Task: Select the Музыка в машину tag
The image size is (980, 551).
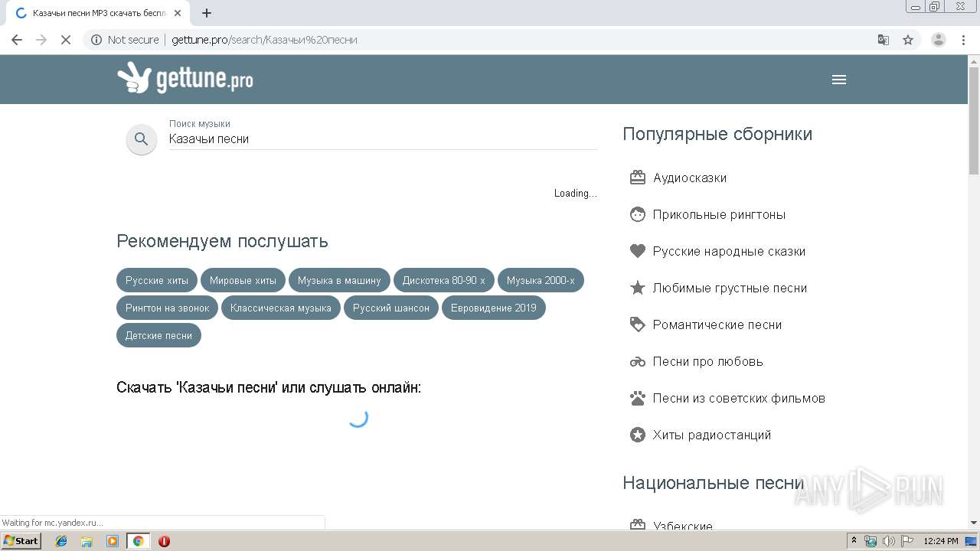Action: [x=339, y=280]
